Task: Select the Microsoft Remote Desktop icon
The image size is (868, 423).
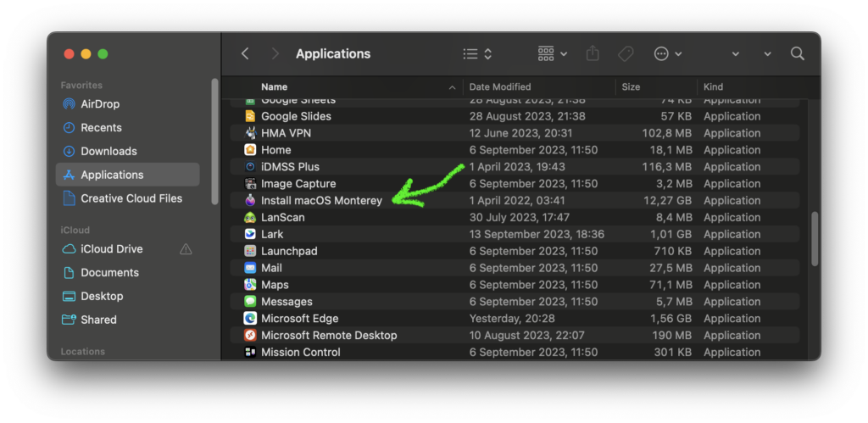Action: pos(250,336)
